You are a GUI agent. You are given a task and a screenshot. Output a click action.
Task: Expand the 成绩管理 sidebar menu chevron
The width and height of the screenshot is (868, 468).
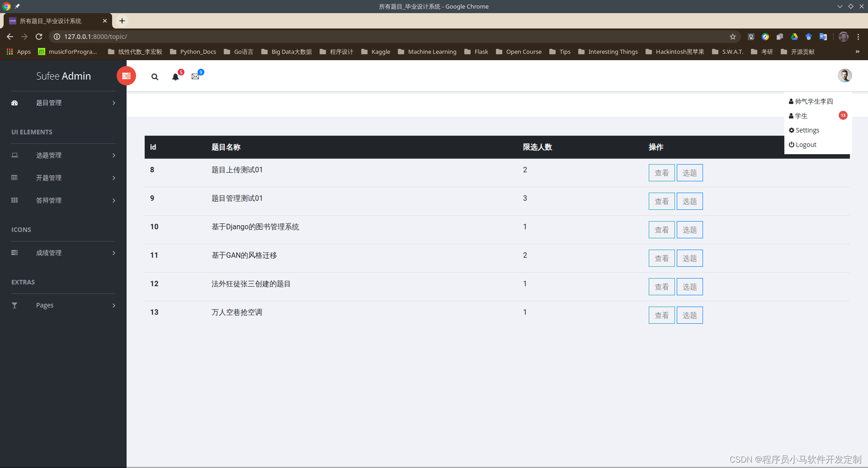[x=113, y=253]
